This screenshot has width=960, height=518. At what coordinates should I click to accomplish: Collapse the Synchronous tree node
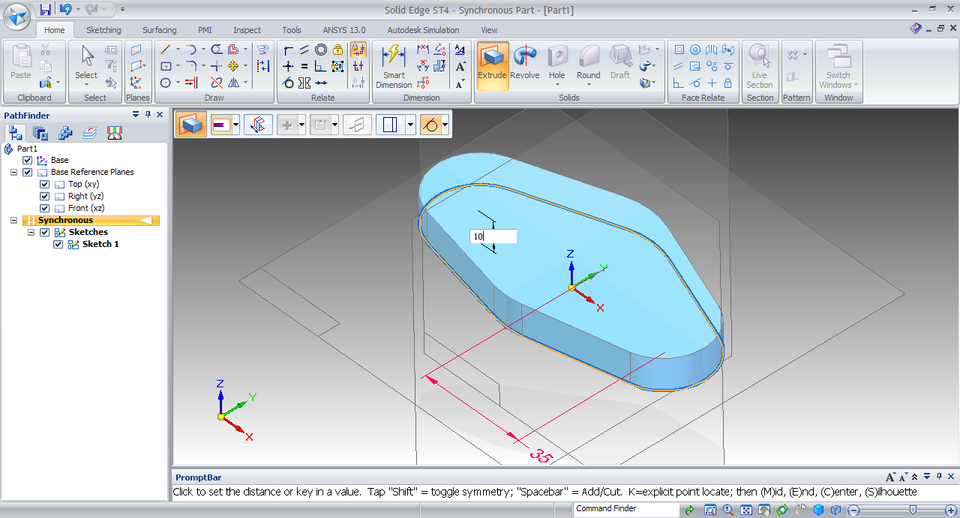click(13, 220)
